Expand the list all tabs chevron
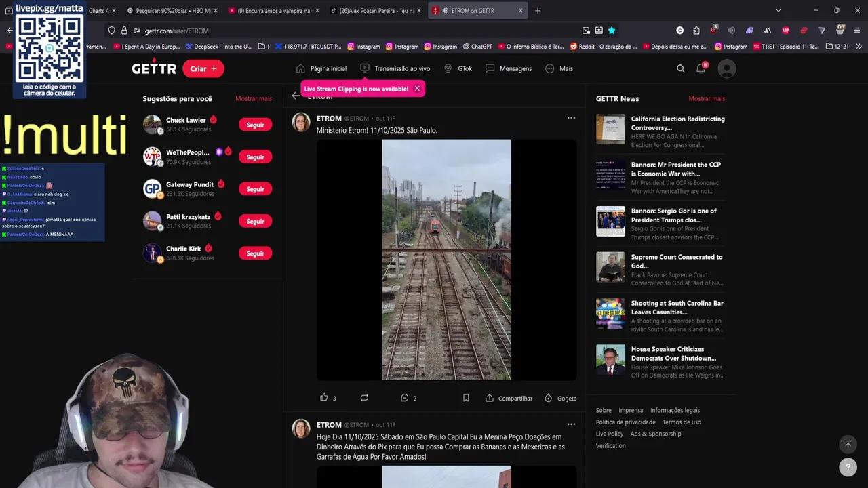The width and height of the screenshot is (868, 488). 778,10
